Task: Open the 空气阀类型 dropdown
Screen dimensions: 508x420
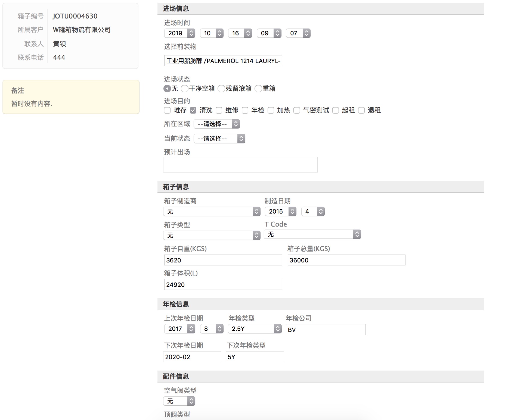Action: [x=179, y=401]
